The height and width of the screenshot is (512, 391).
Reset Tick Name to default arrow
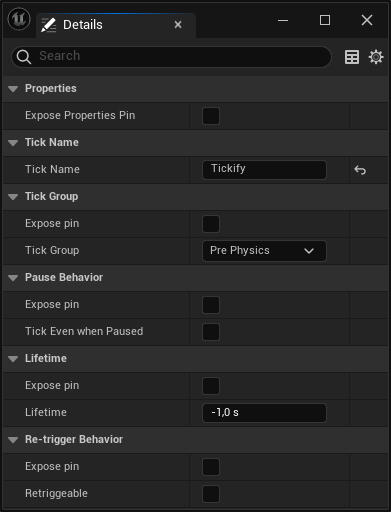[360, 170]
